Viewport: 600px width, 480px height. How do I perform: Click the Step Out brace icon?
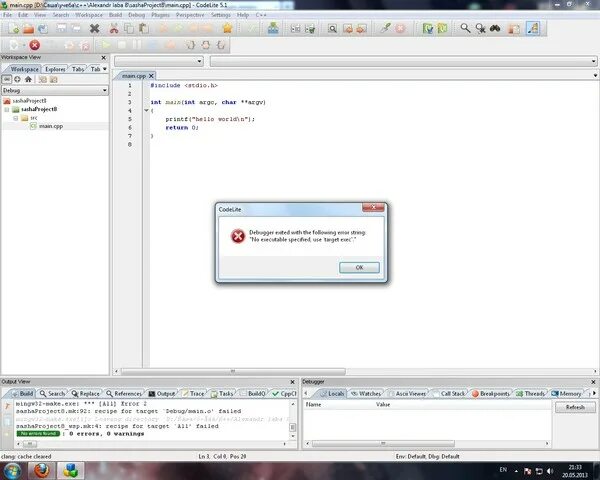[220, 45]
